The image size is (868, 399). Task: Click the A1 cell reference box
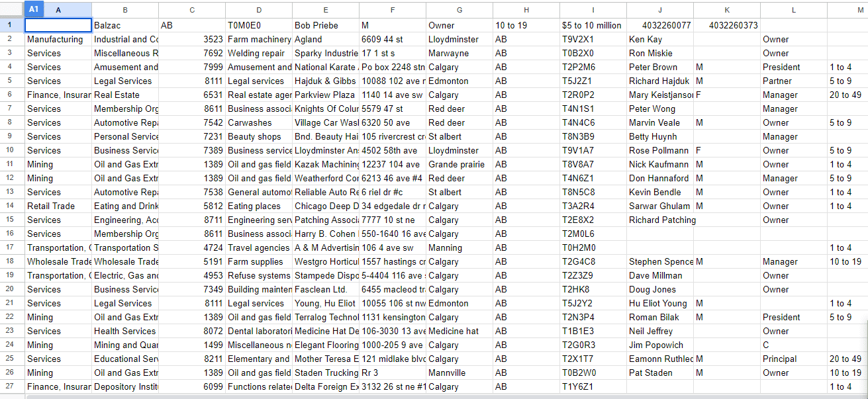34,9
